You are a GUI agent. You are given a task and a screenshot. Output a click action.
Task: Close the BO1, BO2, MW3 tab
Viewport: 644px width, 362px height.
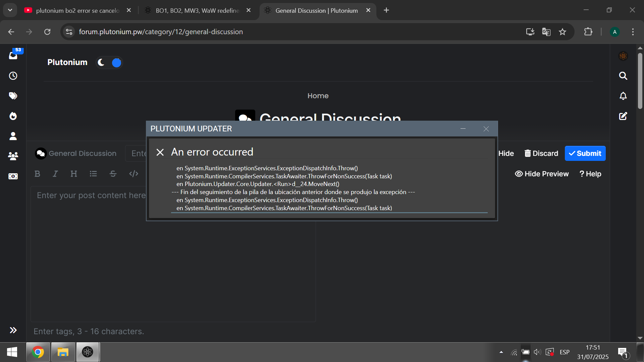(x=249, y=10)
